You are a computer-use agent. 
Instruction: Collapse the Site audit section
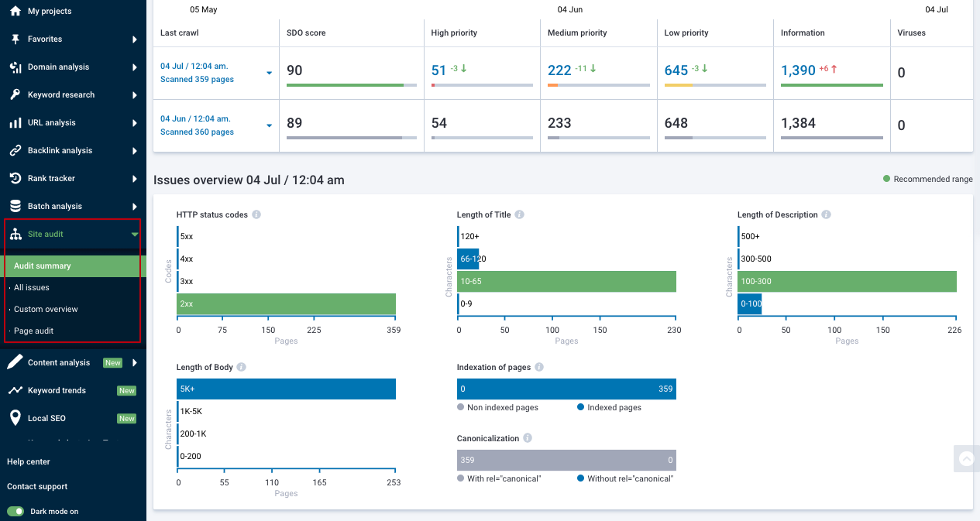[x=136, y=234]
